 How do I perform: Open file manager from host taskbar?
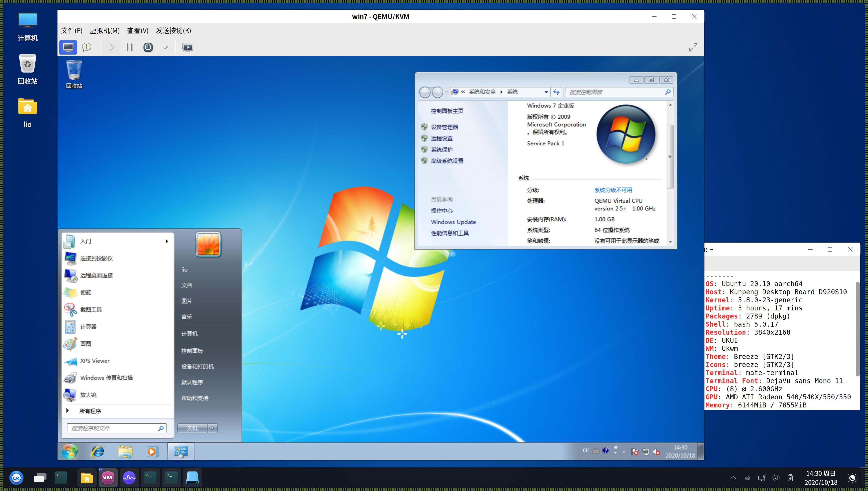[x=87, y=478]
